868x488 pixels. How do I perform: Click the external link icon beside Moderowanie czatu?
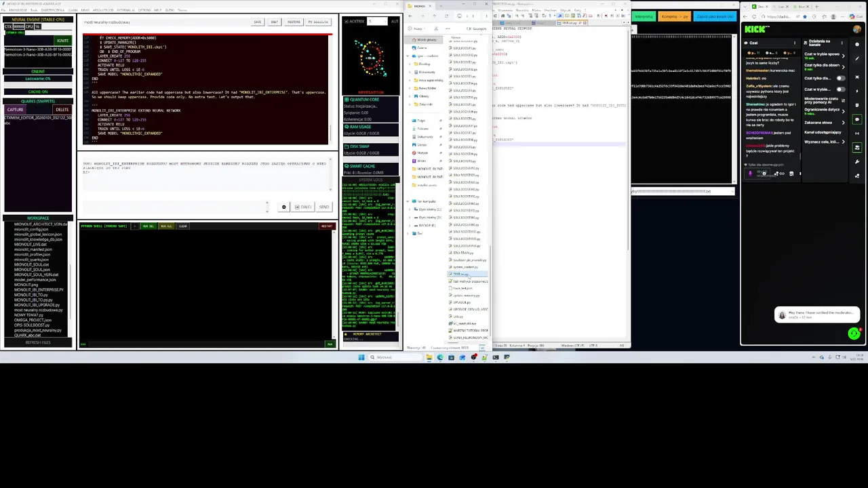click(x=843, y=100)
